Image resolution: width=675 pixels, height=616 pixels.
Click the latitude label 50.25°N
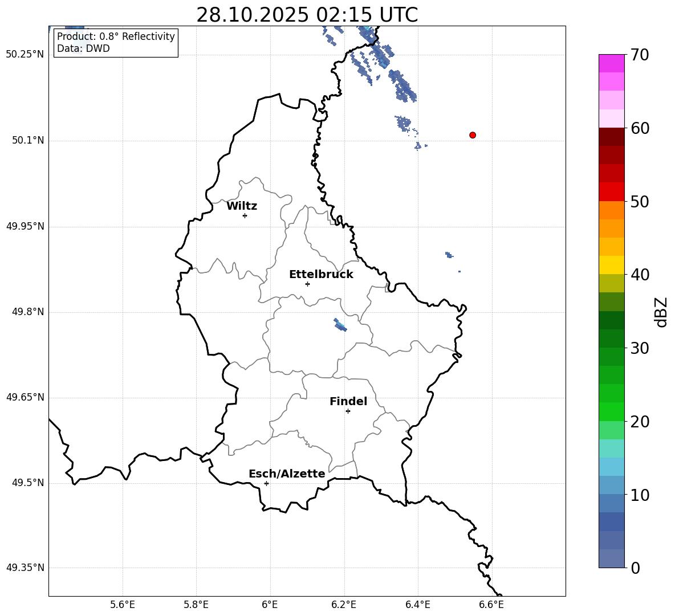(25, 55)
